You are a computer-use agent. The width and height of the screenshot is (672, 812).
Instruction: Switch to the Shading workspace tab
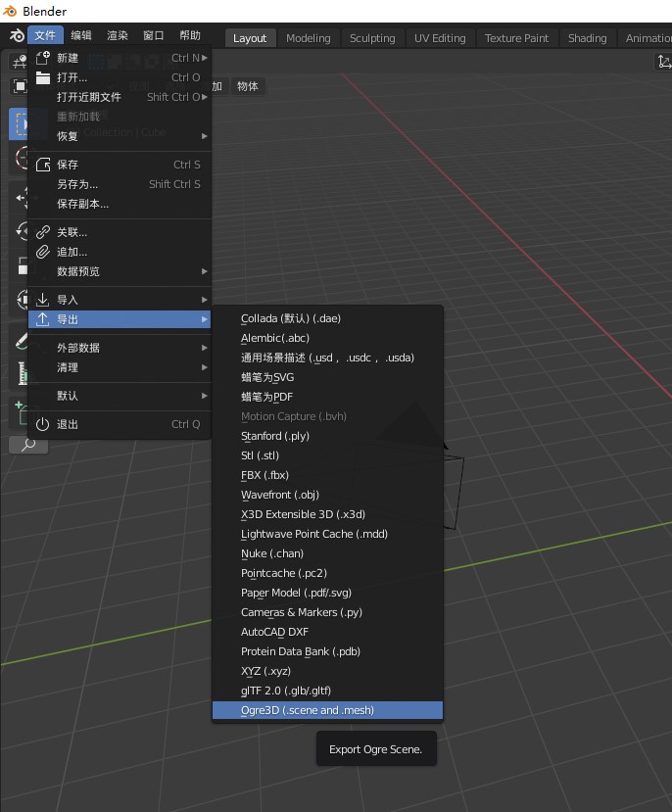coord(587,38)
